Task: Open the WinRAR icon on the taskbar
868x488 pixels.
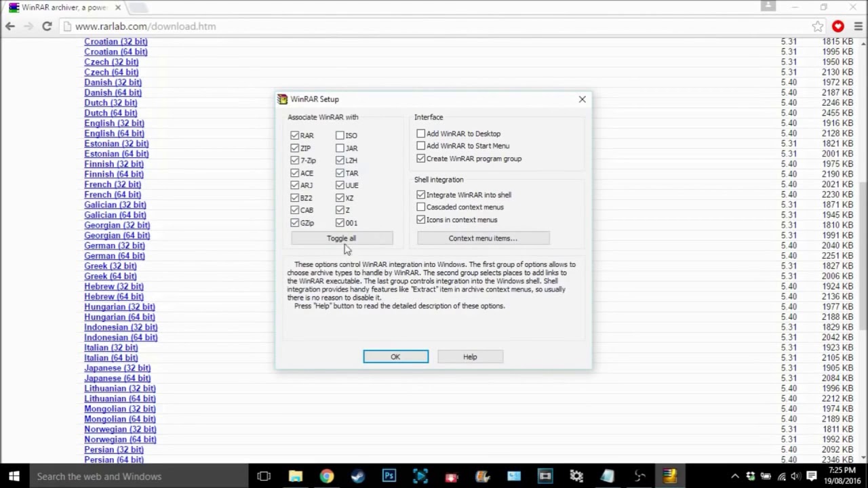Action: pyautogui.click(x=670, y=476)
